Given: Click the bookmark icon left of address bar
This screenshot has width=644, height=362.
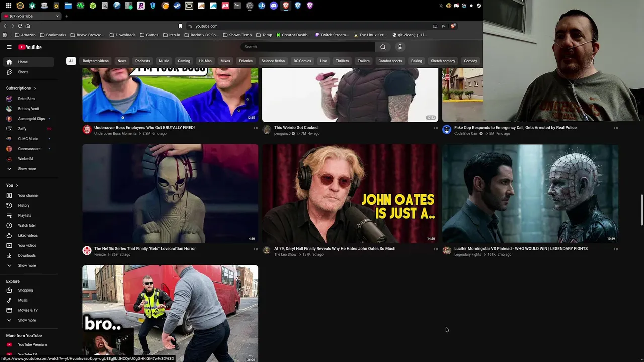Looking at the screenshot, I should coord(180,26).
